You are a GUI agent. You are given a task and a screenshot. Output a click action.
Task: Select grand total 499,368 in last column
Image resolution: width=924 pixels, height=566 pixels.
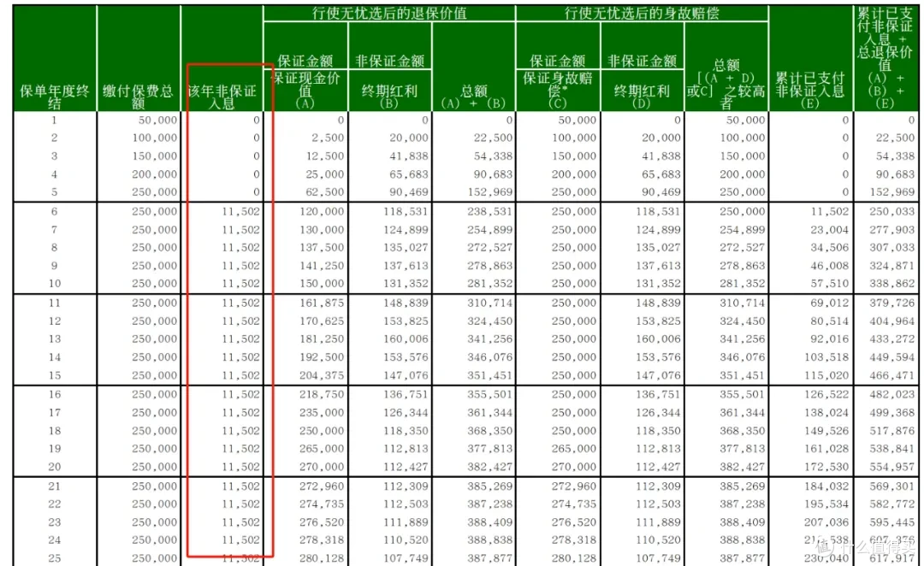tap(892, 412)
